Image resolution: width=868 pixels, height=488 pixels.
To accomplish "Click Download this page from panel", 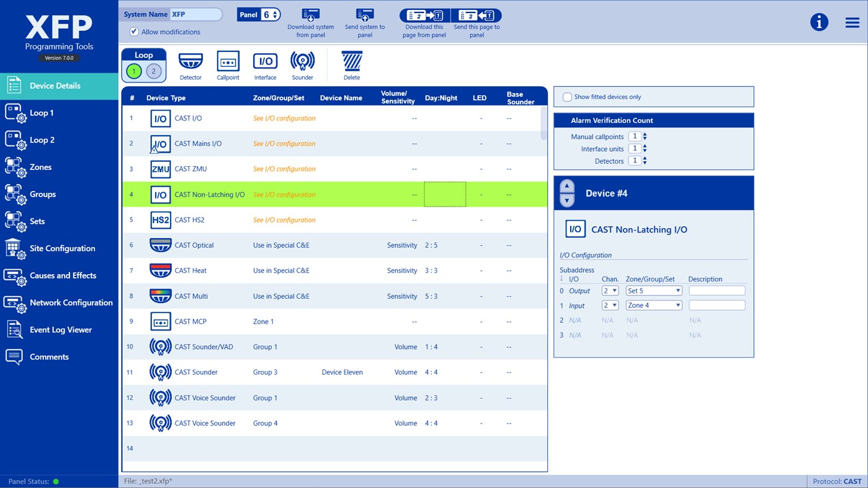I will [x=424, y=16].
